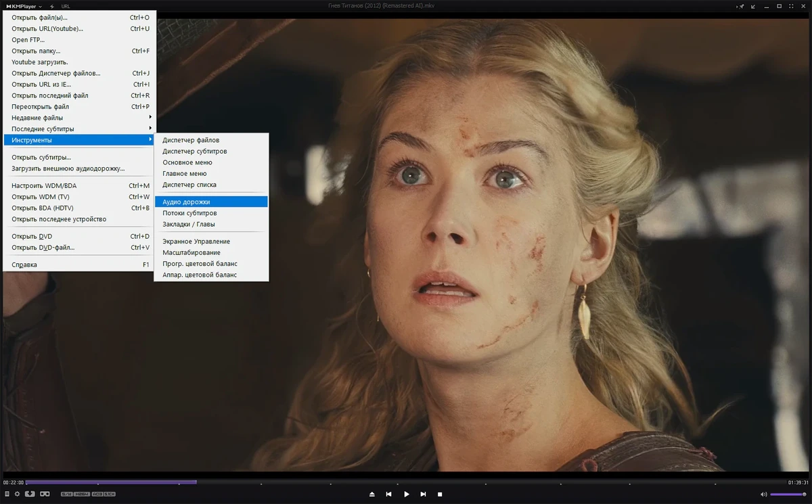This screenshot has height=504, width=812.
Task: Open Открыть Диспетчер файлов... entry
Action: pos(80,73)
